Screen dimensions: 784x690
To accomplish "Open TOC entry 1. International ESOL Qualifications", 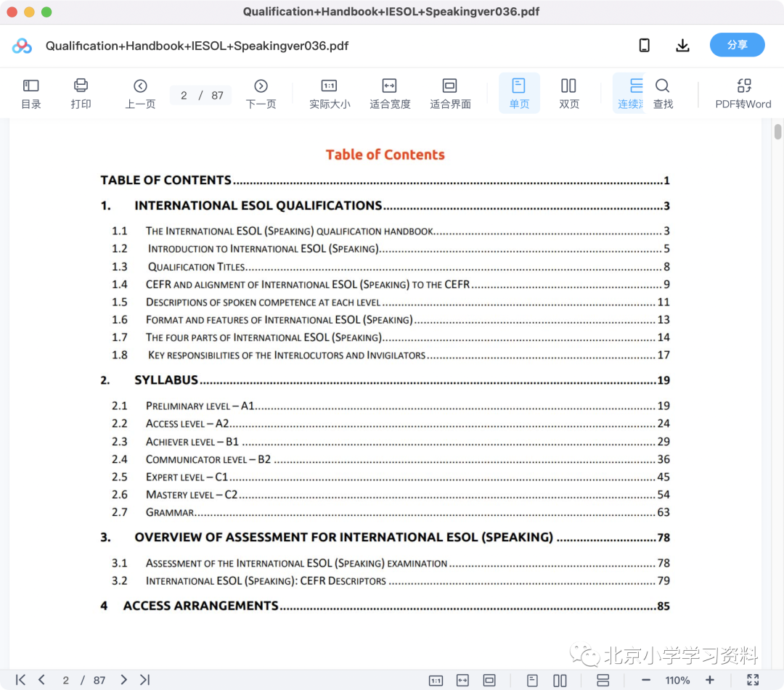I will tap(385, 205).
